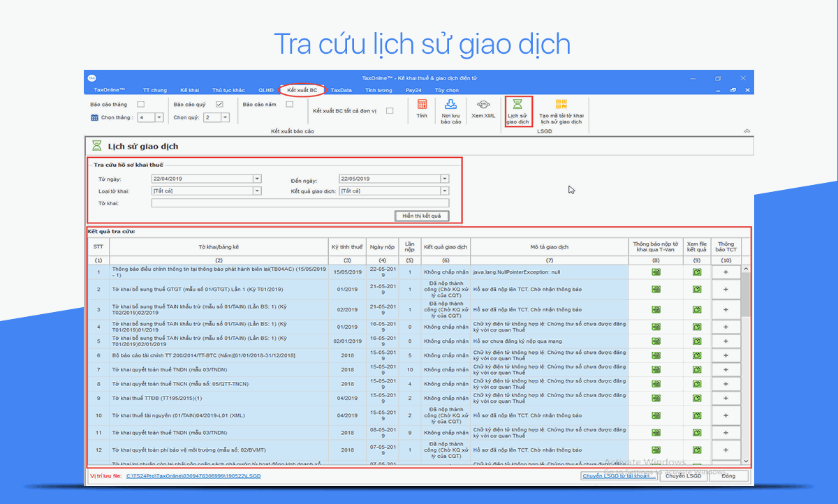Click the Chuyển LSGD từ tài khoản link

pyautogui.click(x=618, y=476)
